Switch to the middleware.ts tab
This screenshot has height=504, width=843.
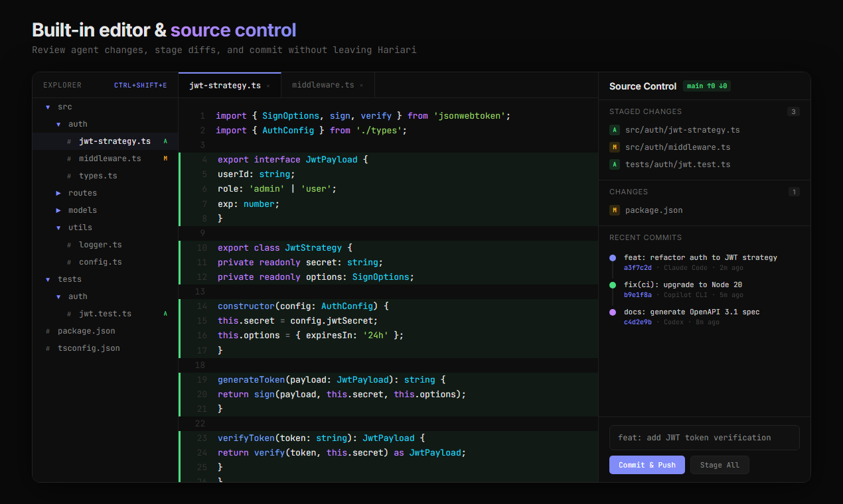[323, 85]
